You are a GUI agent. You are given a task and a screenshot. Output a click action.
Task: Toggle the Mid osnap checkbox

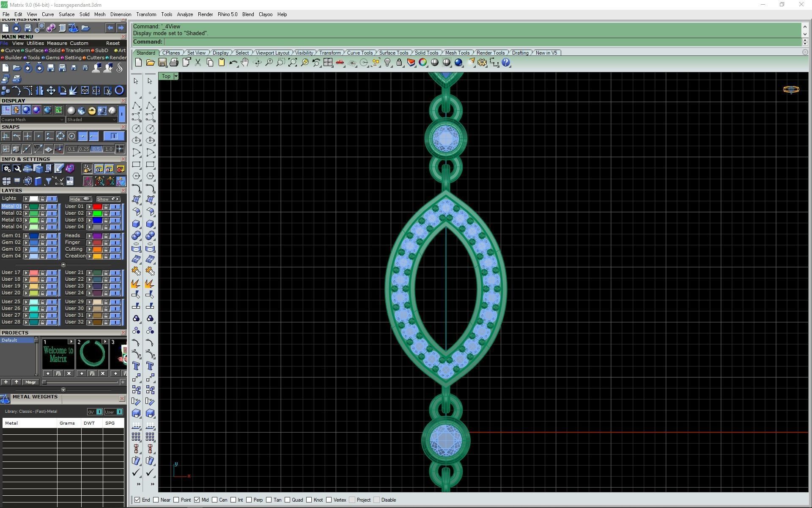tap(197, 500)
